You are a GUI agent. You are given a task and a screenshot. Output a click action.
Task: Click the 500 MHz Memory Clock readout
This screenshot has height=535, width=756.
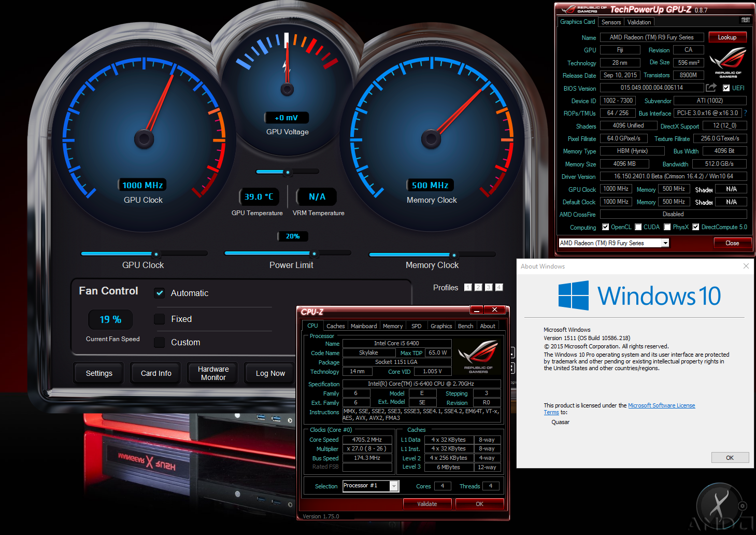click(430, 185)
